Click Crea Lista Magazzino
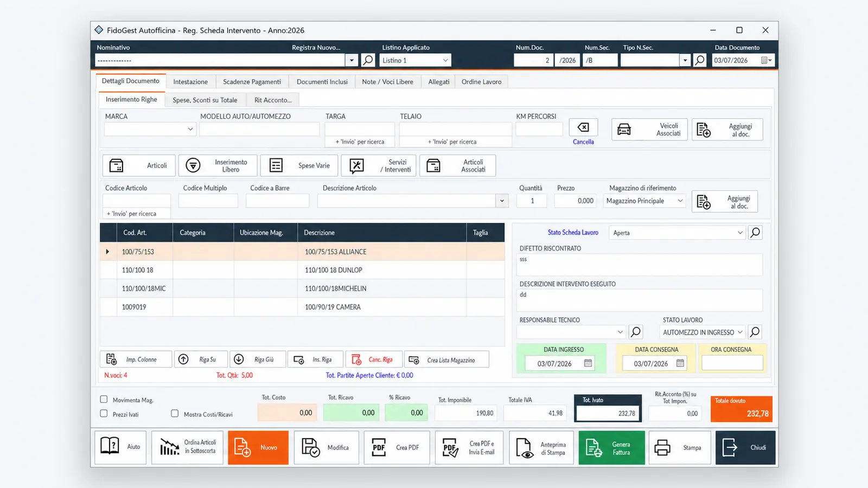Image resolution: width=868 pixels, height=488 pixels. coord(447,359)
